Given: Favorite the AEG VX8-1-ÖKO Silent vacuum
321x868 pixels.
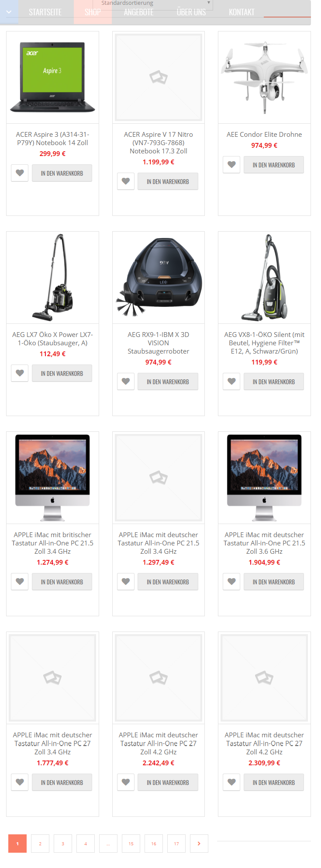Looking at the screenshot, I should coord(231,382).
